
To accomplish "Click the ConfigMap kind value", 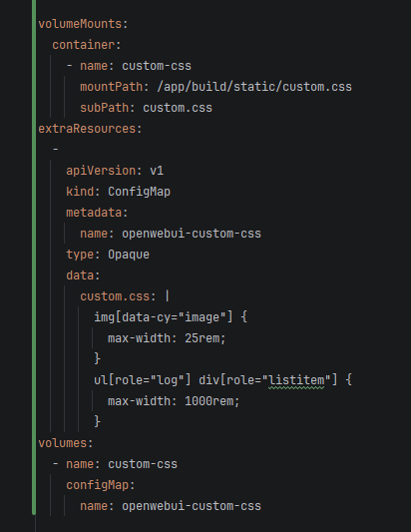I will 139,192.
